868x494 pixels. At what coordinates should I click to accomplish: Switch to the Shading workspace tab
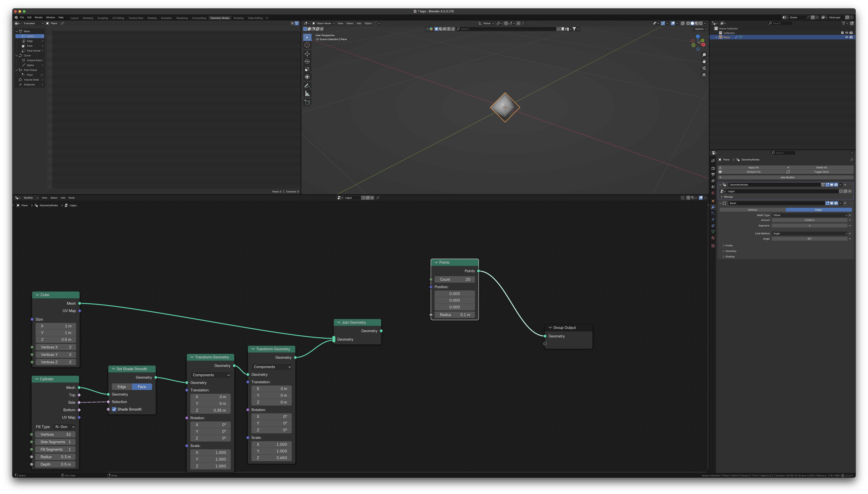pos(152,18)
